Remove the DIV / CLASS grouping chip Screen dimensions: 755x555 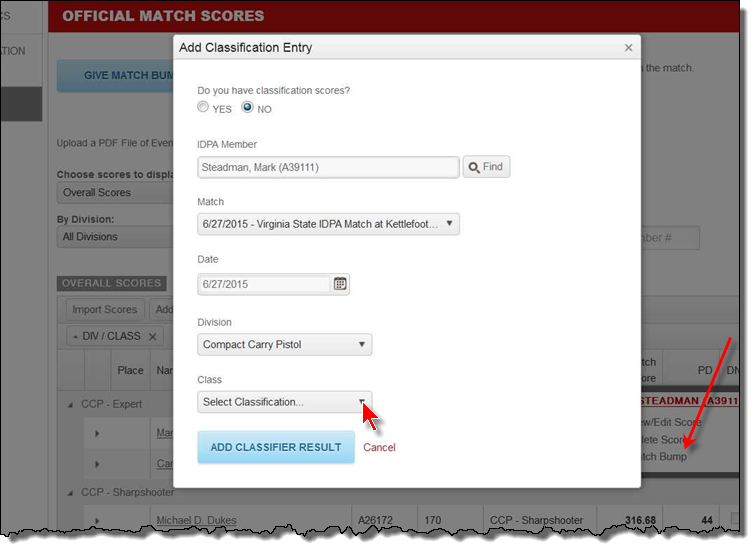pyautogui.click(x=153, y=336)
